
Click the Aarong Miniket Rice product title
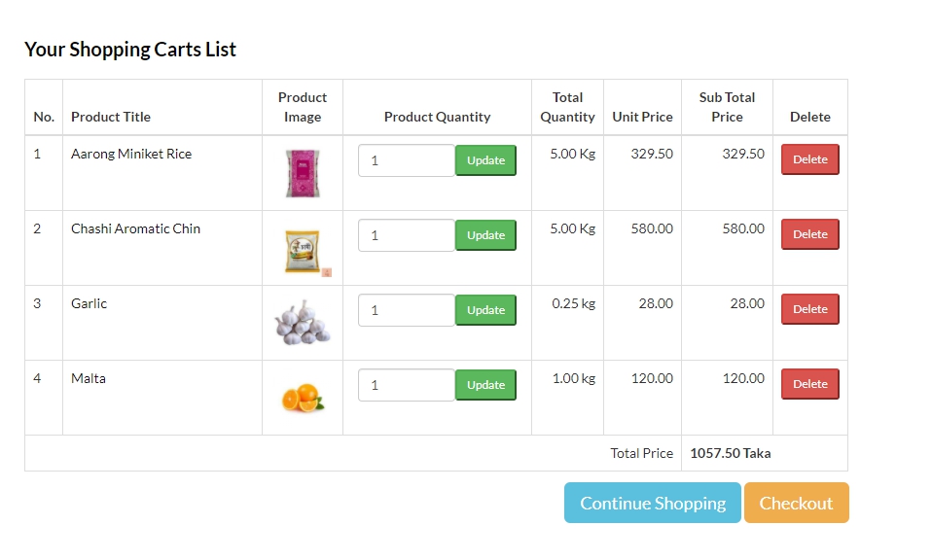click(x=131, y=154)
